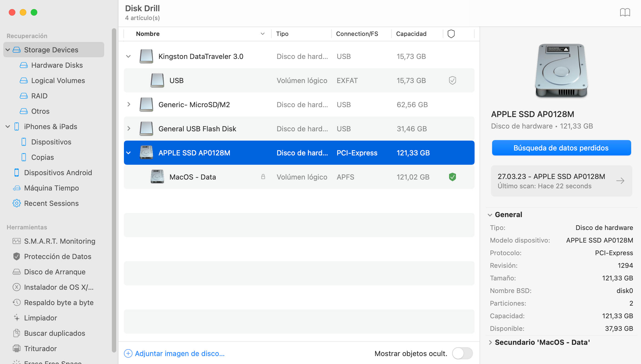Click the EXFAT file system cell

point(347,80)
